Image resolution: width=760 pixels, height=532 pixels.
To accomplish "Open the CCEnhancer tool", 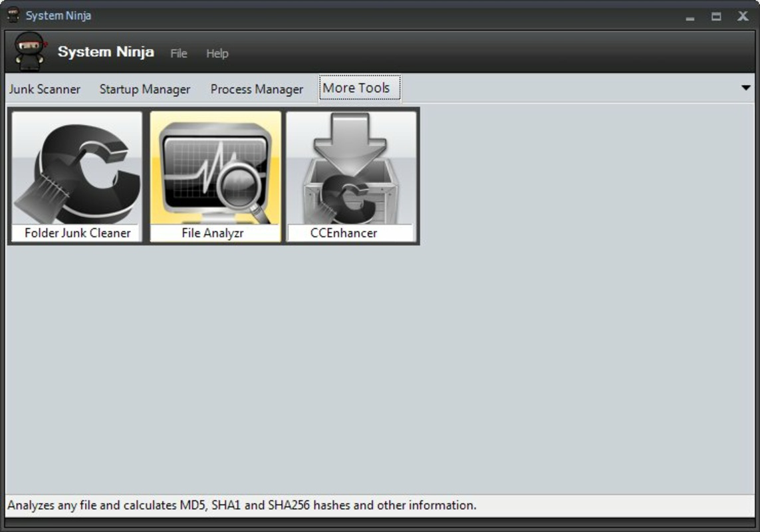I will (x=351, y=176).
